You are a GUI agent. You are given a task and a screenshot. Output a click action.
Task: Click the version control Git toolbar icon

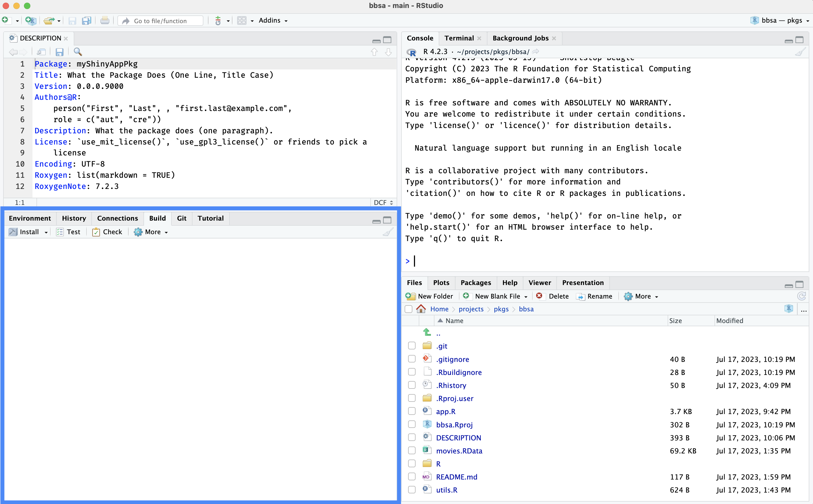pyautogui.click(x=218, y=21)
